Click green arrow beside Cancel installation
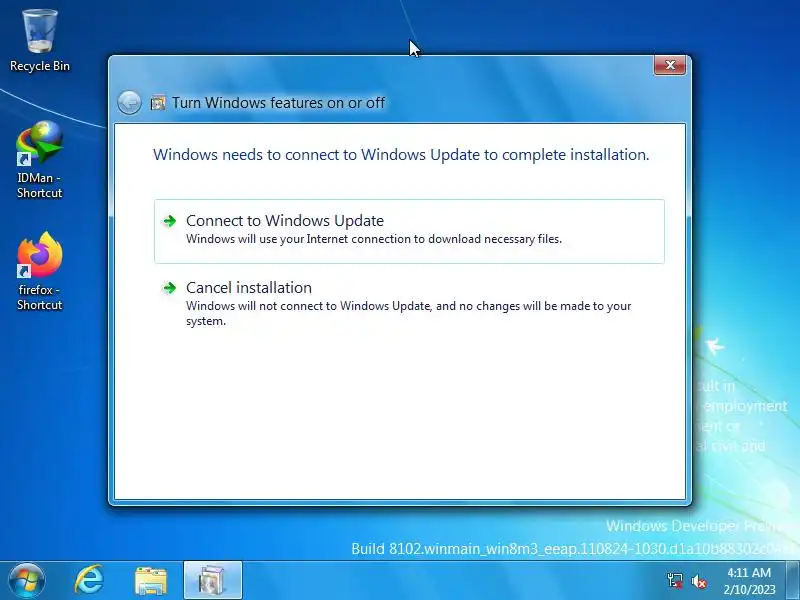The width and height of the screenshot is (800, 600). (x=169, y=288)
